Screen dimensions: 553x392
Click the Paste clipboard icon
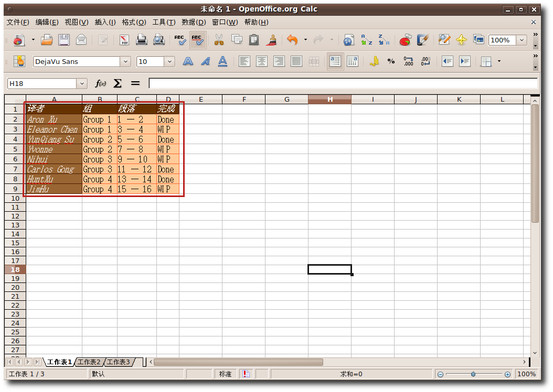coord(253,40)
